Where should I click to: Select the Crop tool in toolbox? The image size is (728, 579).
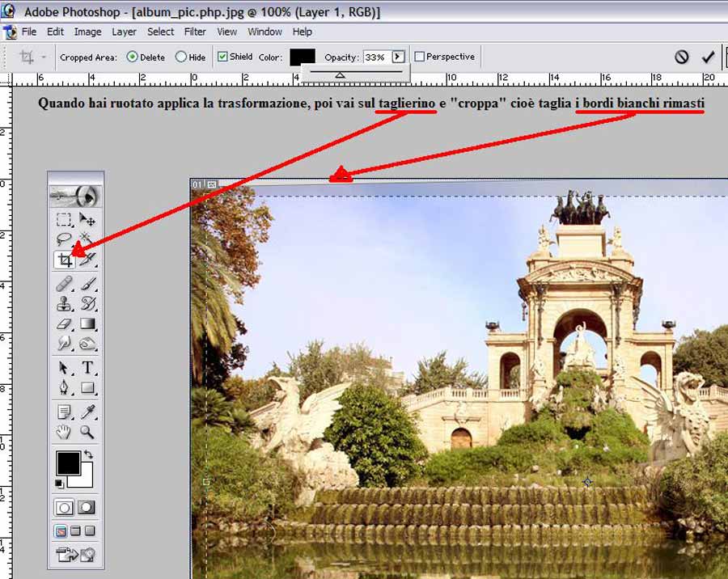pyautogui.click(x=65, y=260)
